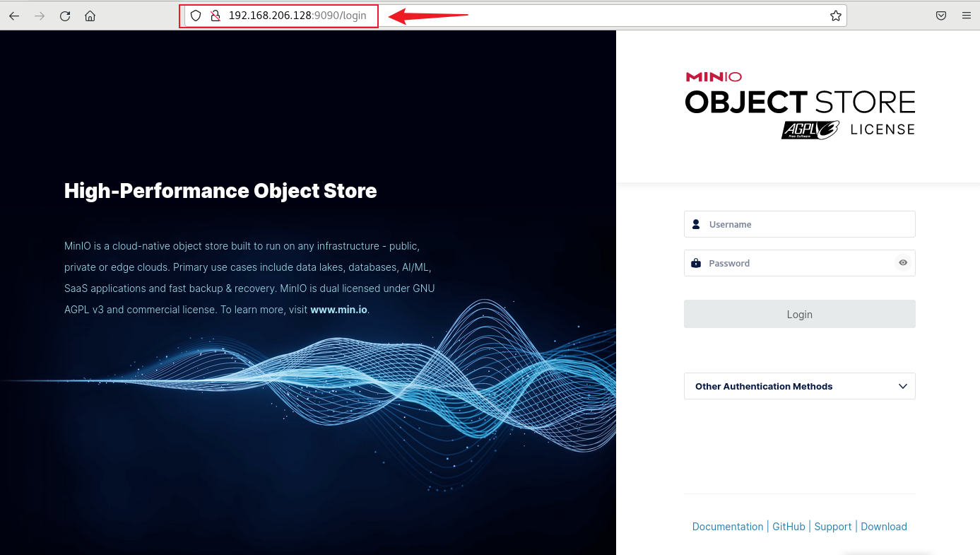The image size is (980, 555).
Task: Open the Support link
Action: (x=832, y=527)
